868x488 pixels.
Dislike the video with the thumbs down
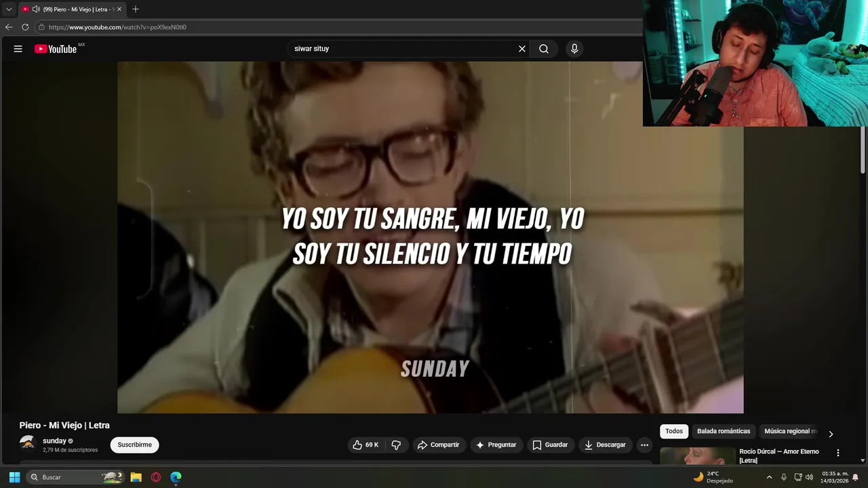[397, 445]
